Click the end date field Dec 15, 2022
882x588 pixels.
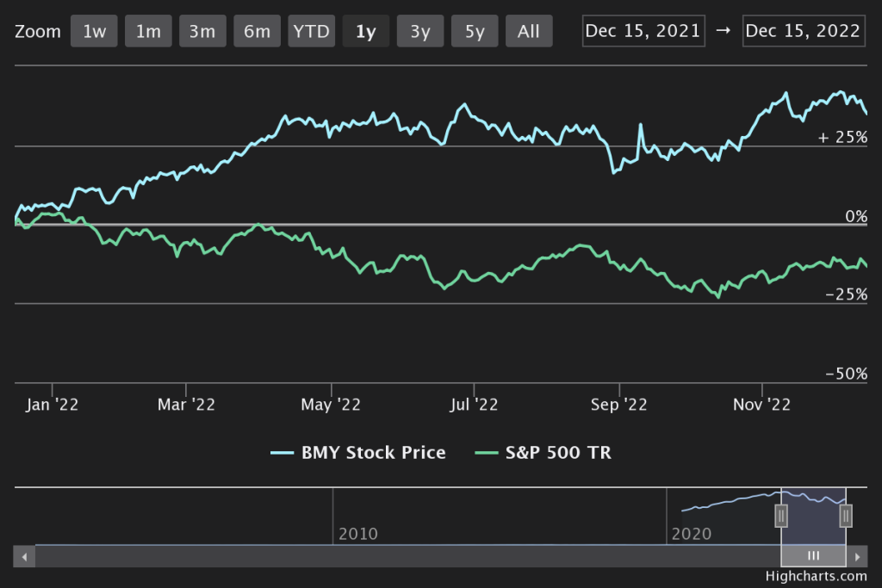(803, 31)
